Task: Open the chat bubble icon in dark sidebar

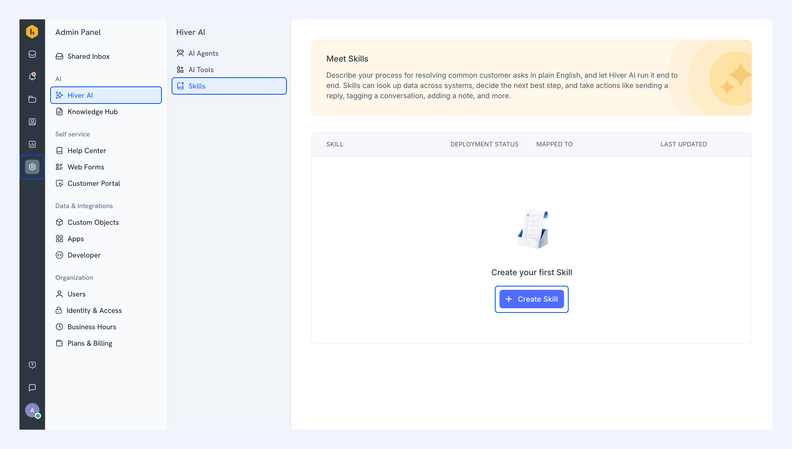Action: click(32, 387)
